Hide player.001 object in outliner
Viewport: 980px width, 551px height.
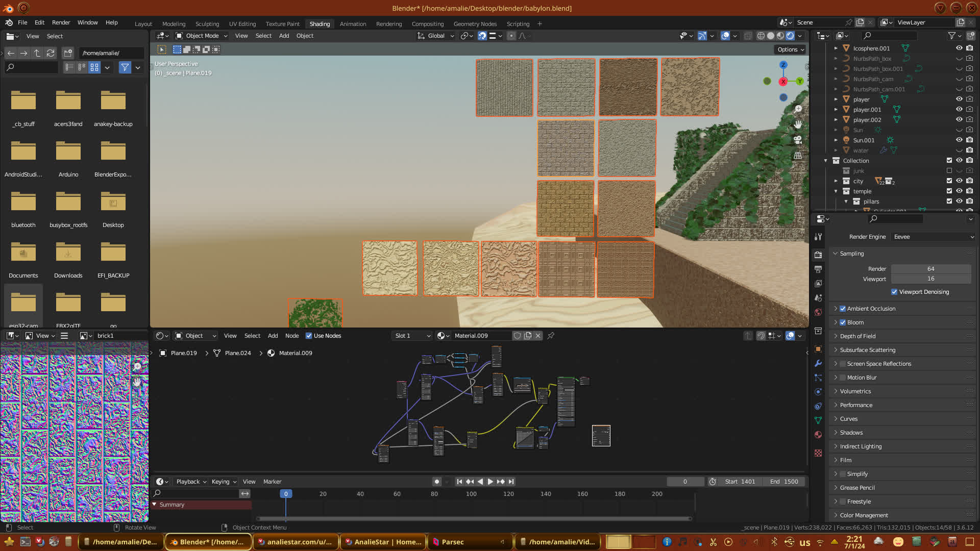pos(959,109)
